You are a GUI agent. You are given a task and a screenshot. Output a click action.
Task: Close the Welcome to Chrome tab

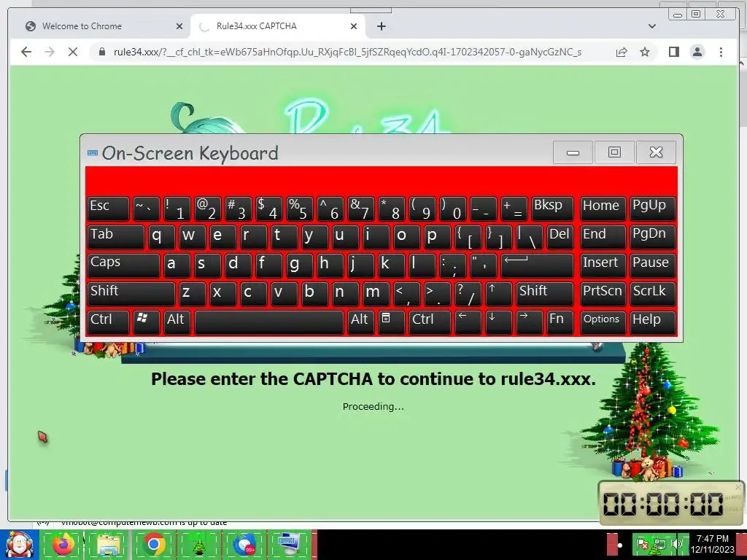179,26
